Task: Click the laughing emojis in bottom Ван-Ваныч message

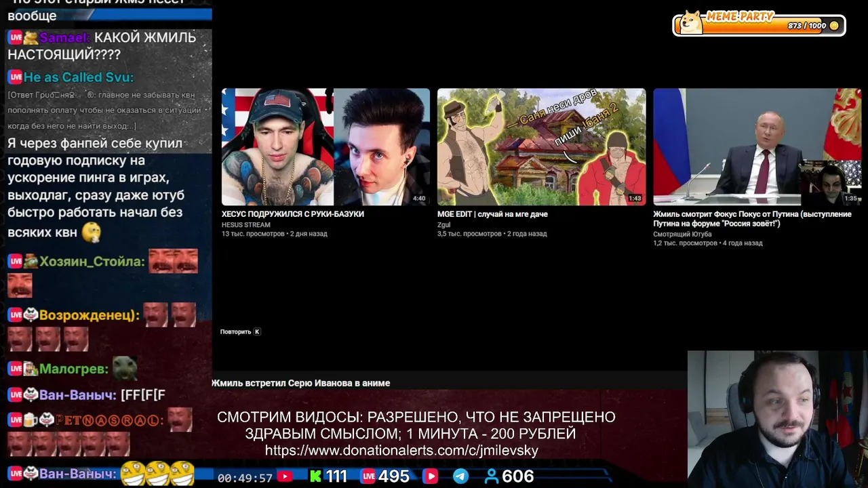Action: pos(158,474)
